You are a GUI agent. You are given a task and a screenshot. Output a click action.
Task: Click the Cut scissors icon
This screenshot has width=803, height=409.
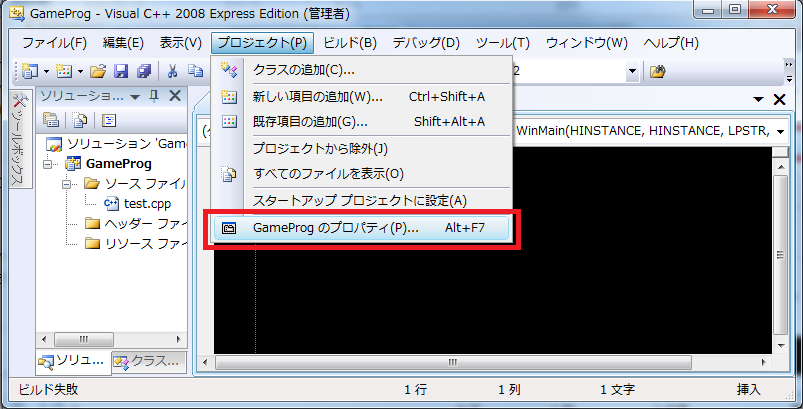pos(172,71)
